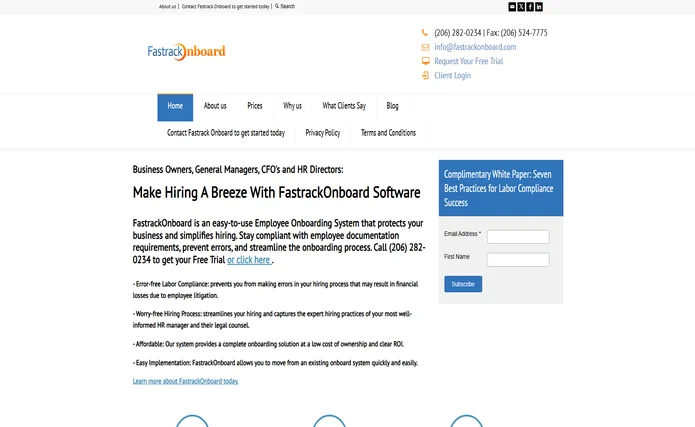Click the 'Email Address *' field label
The height and width of the screenshot is (427, 695).
(462, 234)
